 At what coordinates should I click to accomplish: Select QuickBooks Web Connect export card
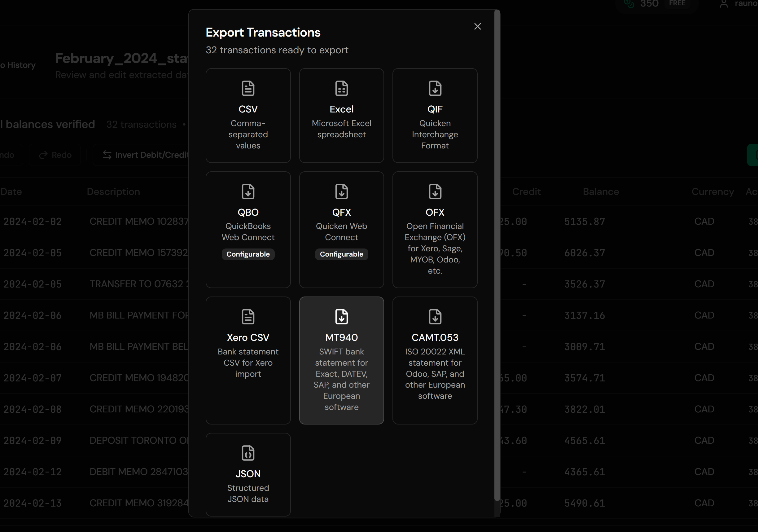pos(248,230)
